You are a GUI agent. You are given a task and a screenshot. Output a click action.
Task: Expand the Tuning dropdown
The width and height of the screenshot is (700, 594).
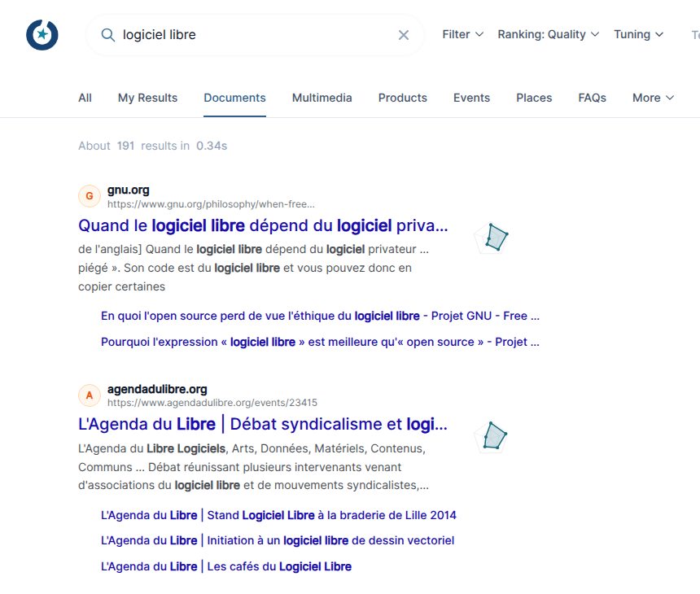(x=638, y=34)
